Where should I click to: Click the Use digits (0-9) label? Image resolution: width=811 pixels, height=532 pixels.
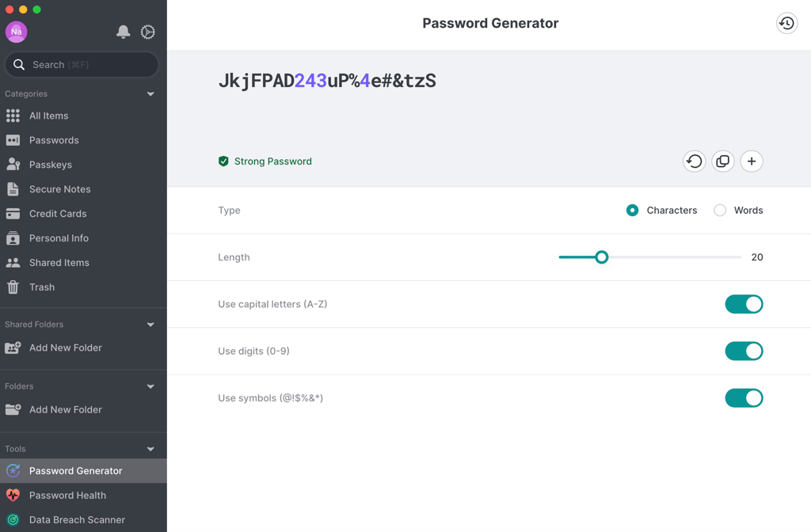click(253, 351)
